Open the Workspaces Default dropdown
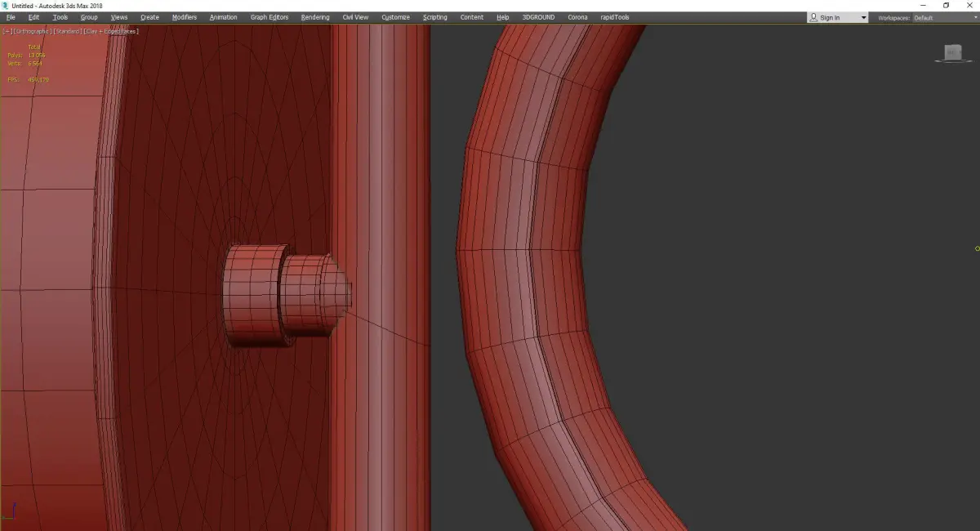 pos(944,17)
